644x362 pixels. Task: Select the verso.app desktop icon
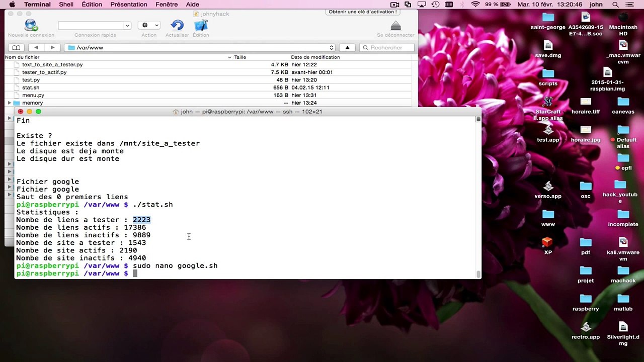tap(548, 190)
